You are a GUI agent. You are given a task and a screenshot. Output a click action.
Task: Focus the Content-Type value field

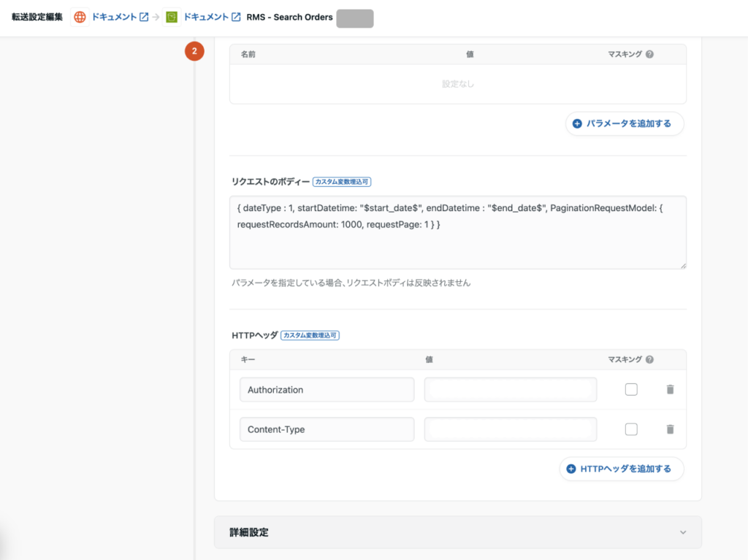coord(510,429)
